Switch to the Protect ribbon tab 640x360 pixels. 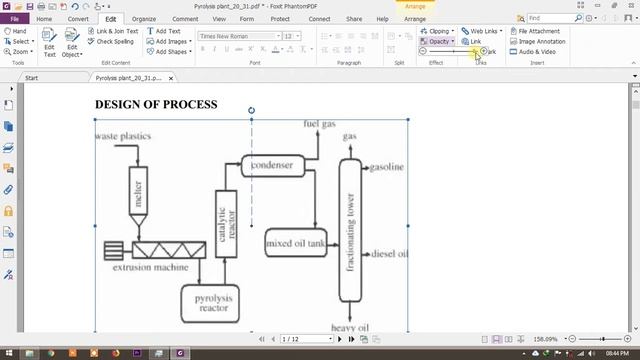280,19
